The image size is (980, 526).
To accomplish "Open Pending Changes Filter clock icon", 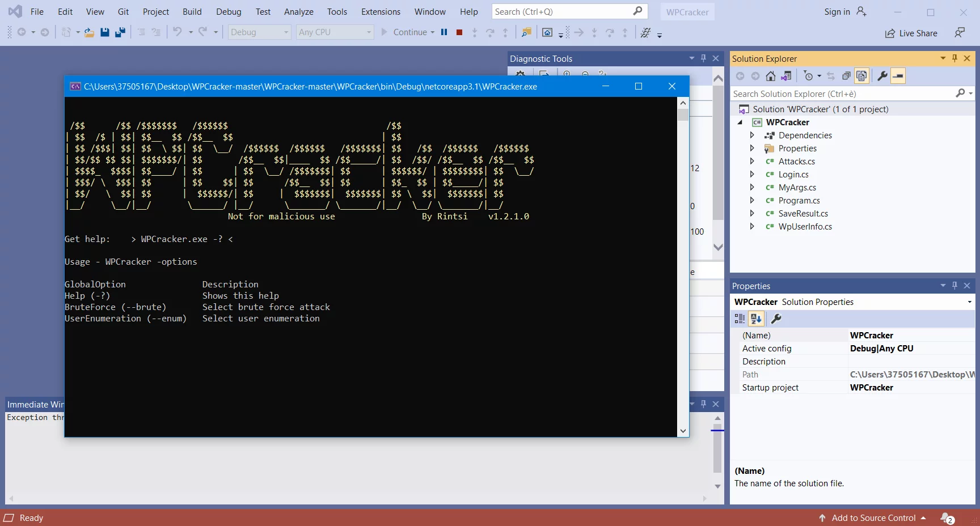I will click(809, 76).
